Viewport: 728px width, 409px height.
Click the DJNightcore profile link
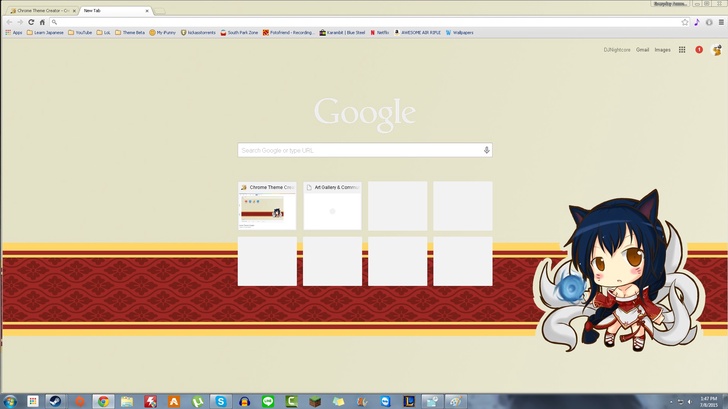pyautogui.click(x=617, y=50)
